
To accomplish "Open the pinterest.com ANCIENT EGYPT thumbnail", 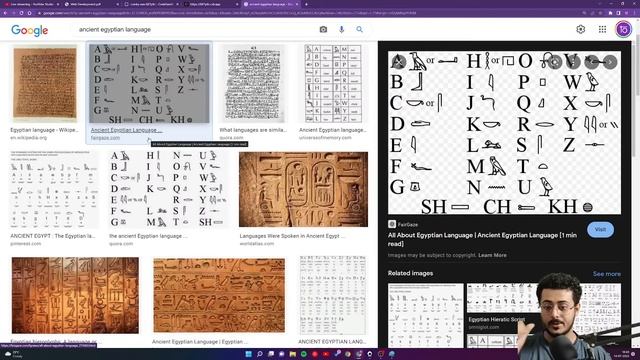I will coord(53,190).
